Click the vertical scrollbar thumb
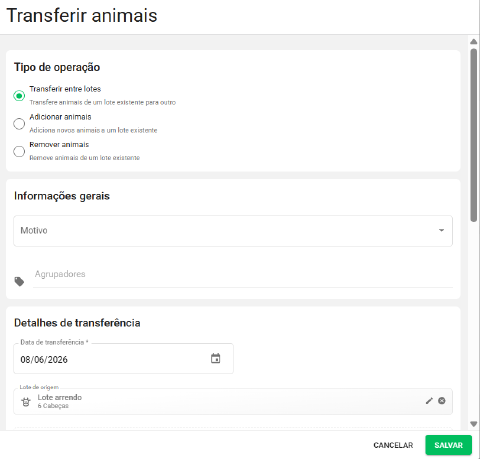480x459 pixels. (x=474, y=135)
